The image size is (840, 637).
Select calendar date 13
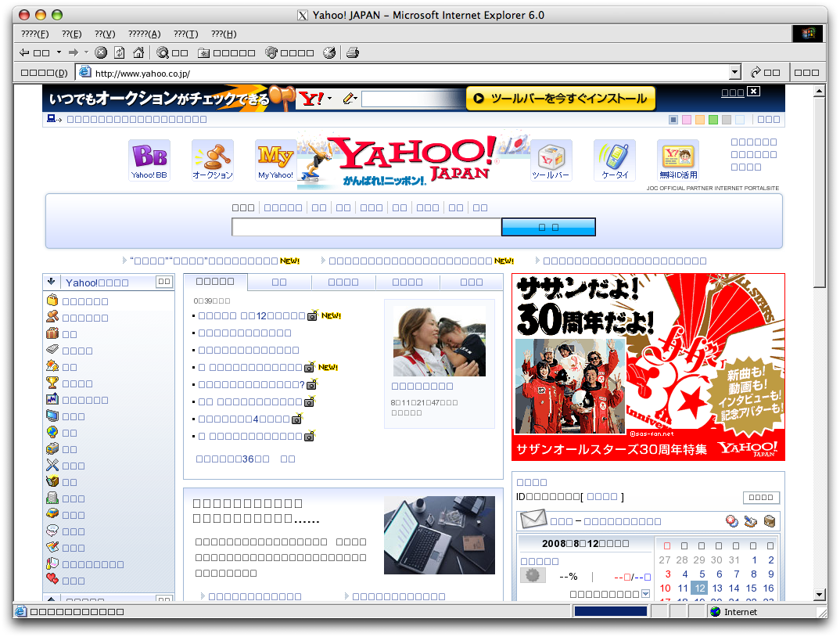point(717,588)
